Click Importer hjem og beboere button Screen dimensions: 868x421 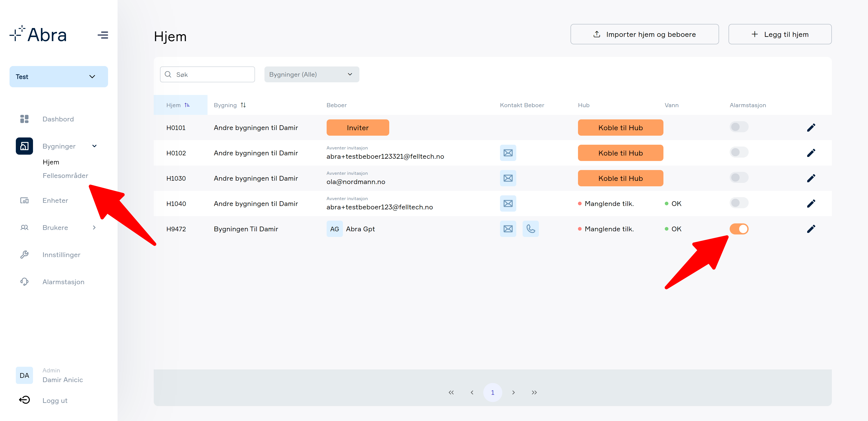click(644, 34)
